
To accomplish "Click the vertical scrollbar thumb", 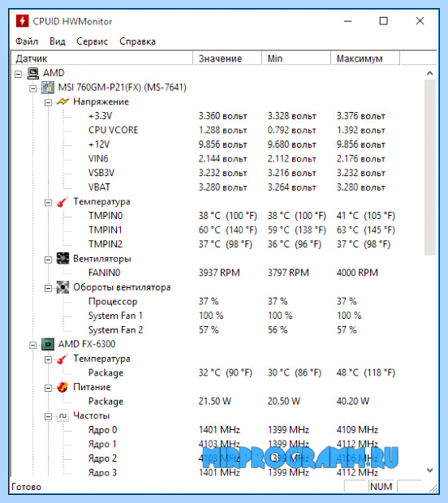I will click(x=430, y=167).
